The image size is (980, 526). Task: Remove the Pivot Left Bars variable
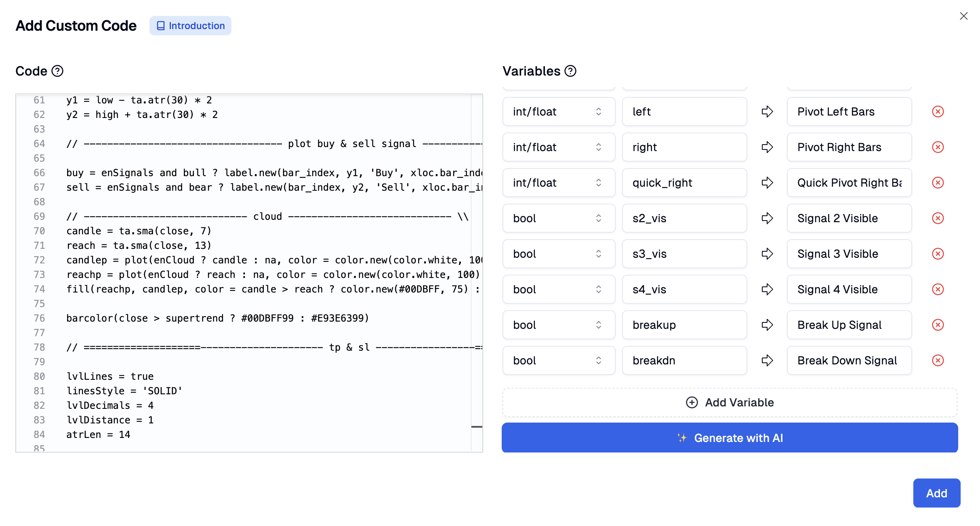coord(938,112)
